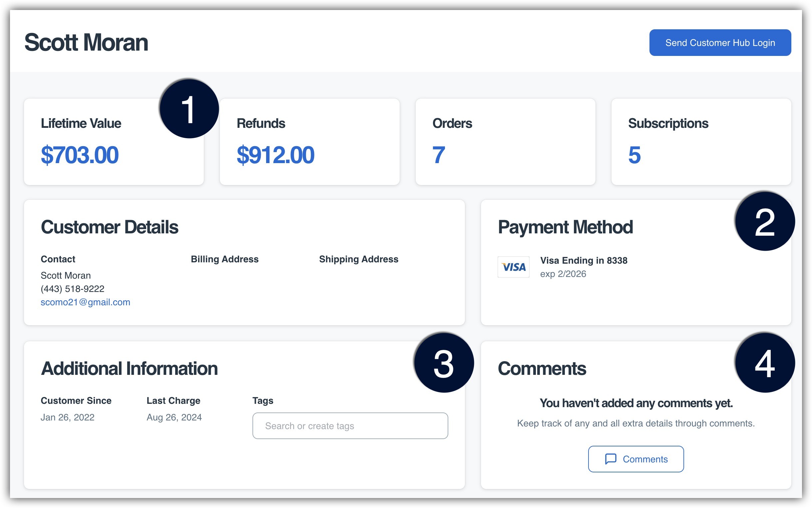Click the numbered badge 3 circle
The image size is (812, 508).
(444, 363)
